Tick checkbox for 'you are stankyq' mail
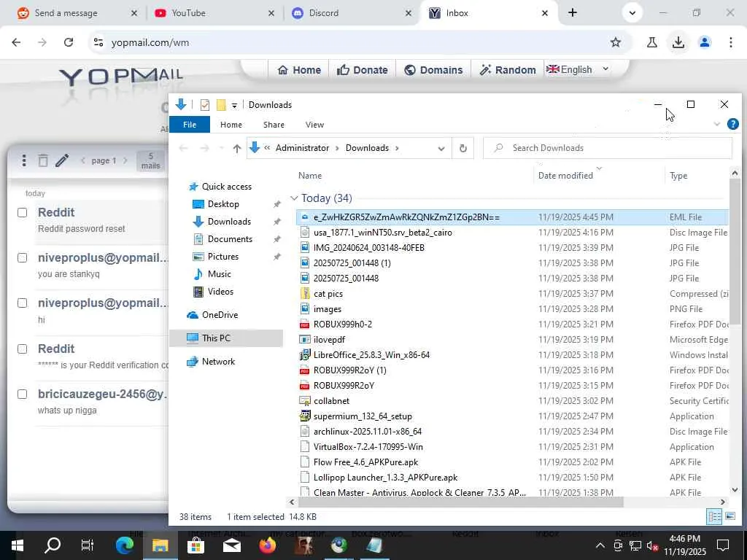Screen dimensions: 747x560 (x=23, y=257)
